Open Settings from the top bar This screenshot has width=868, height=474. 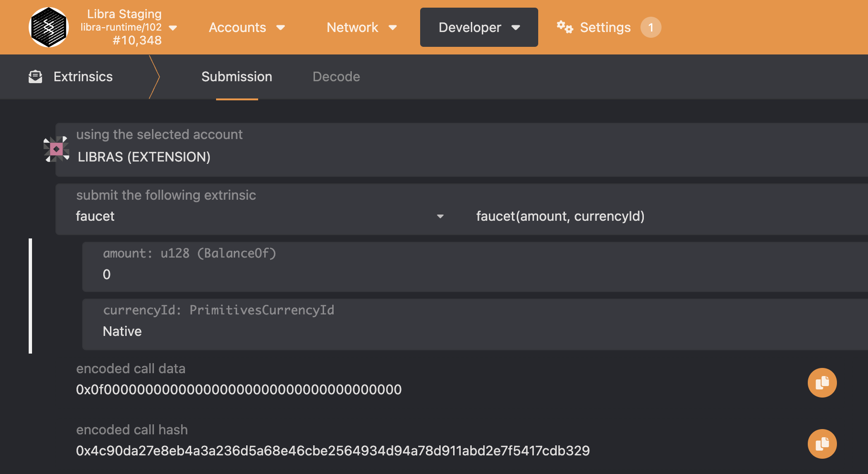605,27
